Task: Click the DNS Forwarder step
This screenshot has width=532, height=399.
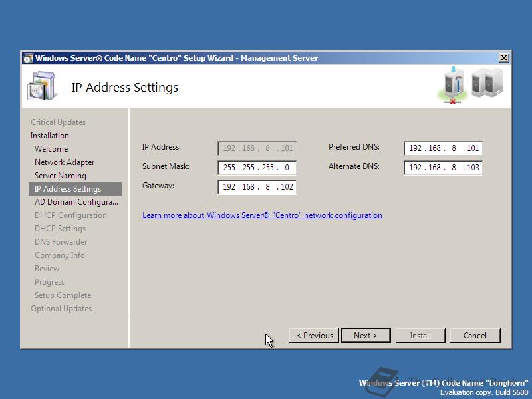Action: point(61,242)
